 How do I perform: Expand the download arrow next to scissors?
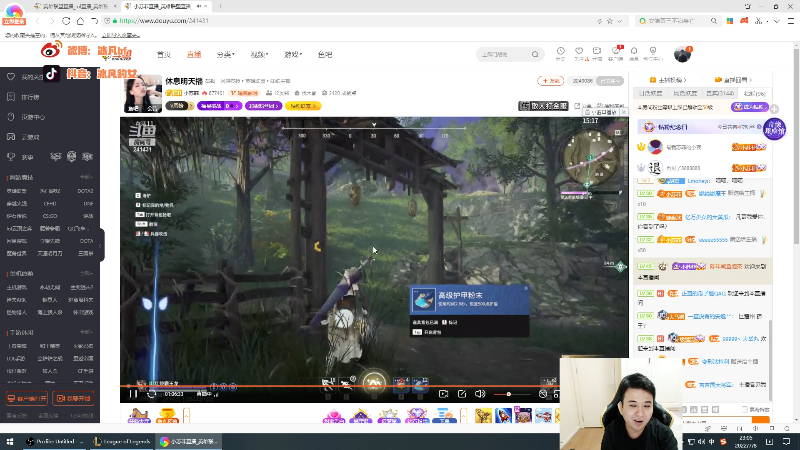[x=777, y=21]
